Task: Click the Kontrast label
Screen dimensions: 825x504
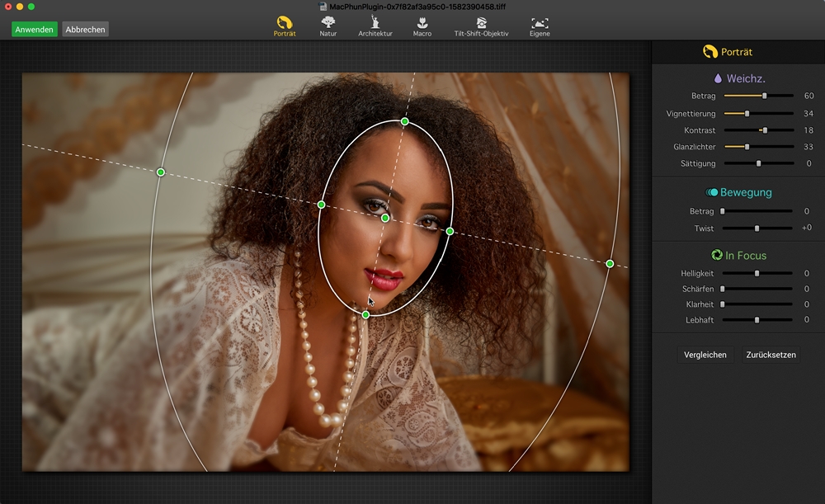Action: point(700,130)
